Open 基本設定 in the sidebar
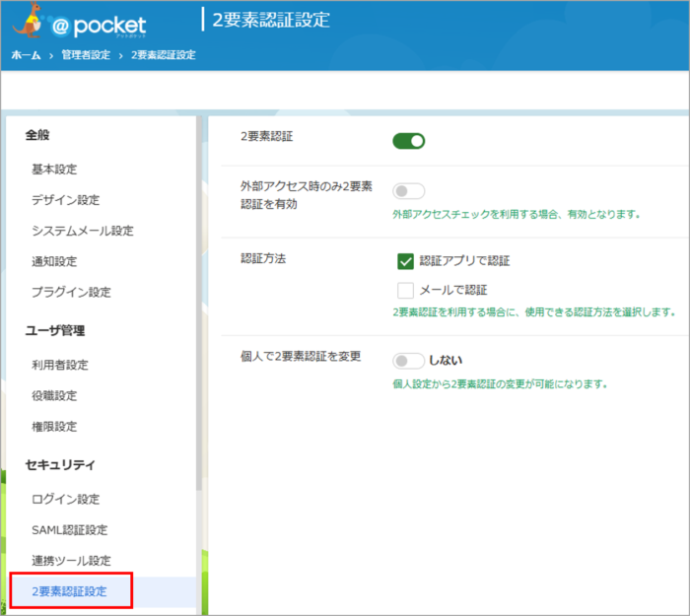This screenshot has width=690, height=616. point(54,170)
